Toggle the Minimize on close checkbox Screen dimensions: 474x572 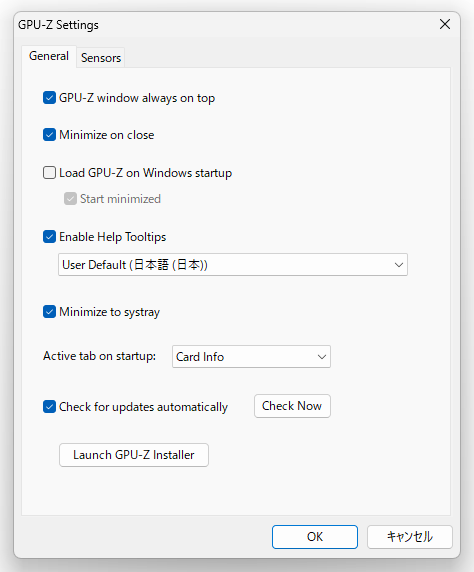pyautogui.click(x=49, y=135)
